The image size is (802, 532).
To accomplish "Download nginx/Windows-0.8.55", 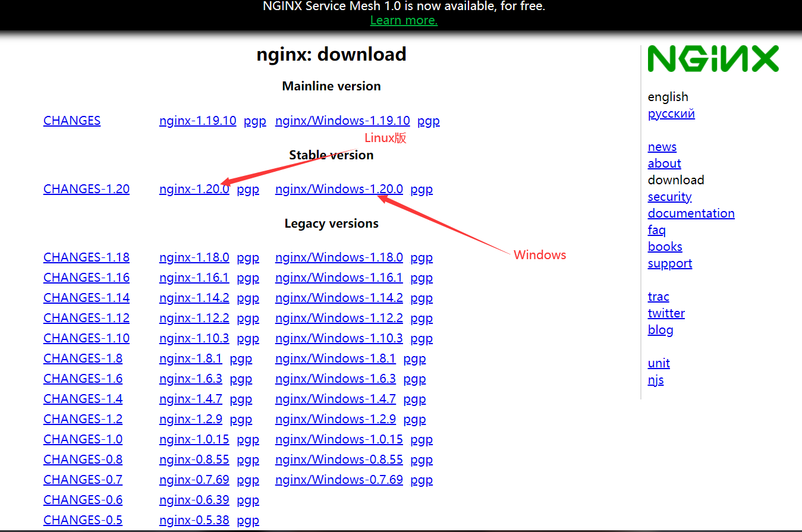I will [339, 459].
